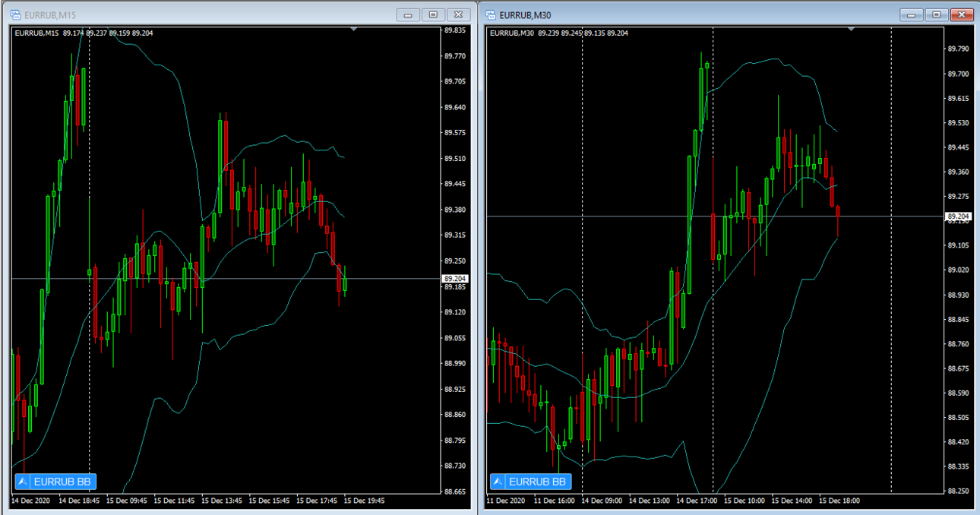The height and width of the screenshot is (515, 980).
Task: Minimize the EURRUB,M15 chart window
Action: tap(409, 14)
